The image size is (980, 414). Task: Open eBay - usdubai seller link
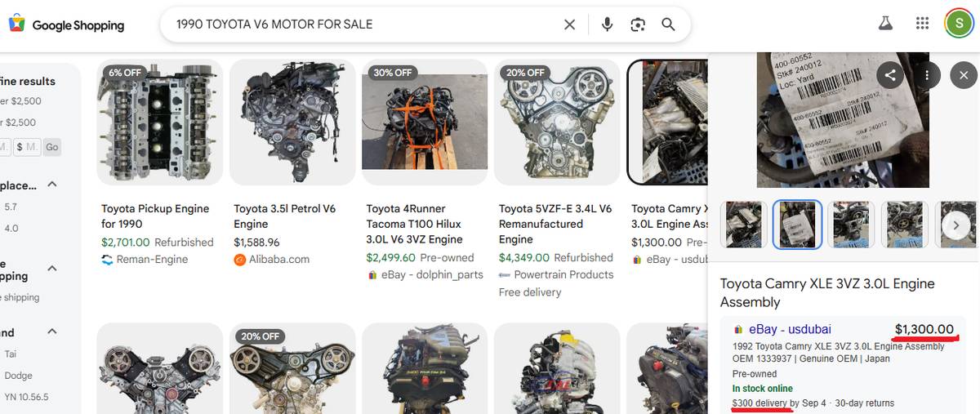(x=790, y=329)
